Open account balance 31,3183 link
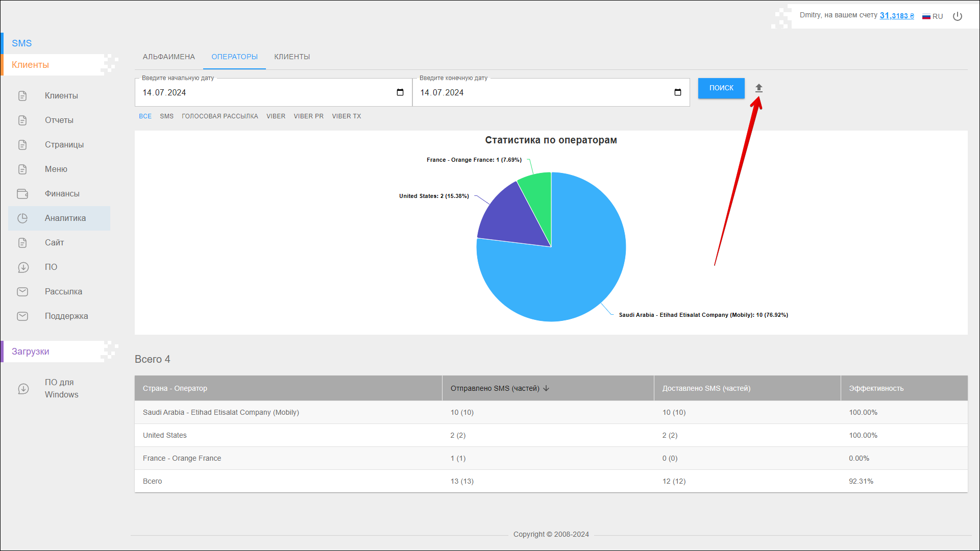This screenshot has width=980, height=551. (x=896, y=16)
